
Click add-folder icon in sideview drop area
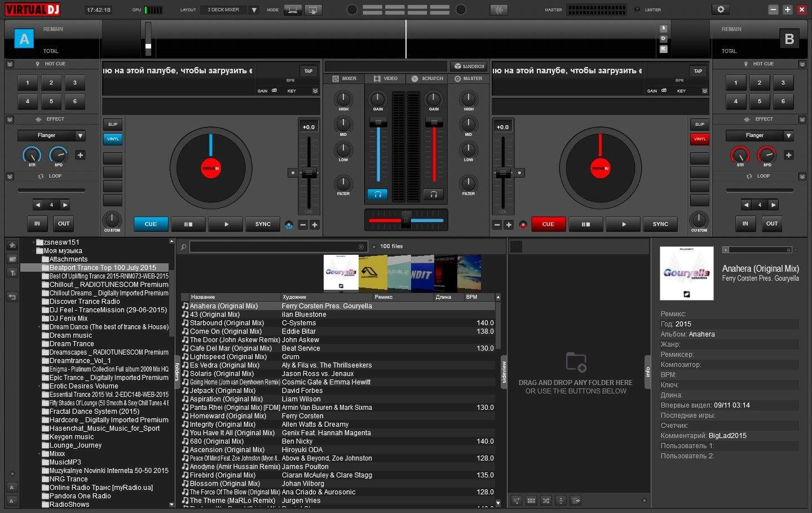(576, 362)
